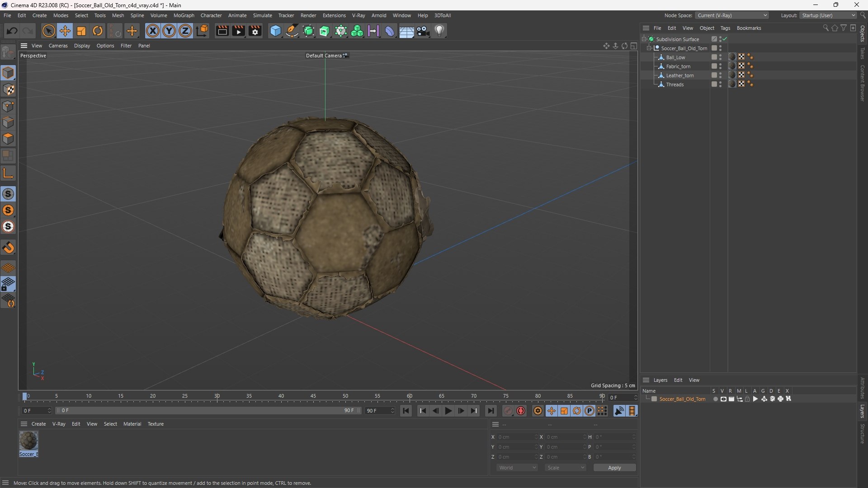This screenshot has height=488, width=868.
Task: Click the Soccer material thumbnail
Action: click(28, 441)
